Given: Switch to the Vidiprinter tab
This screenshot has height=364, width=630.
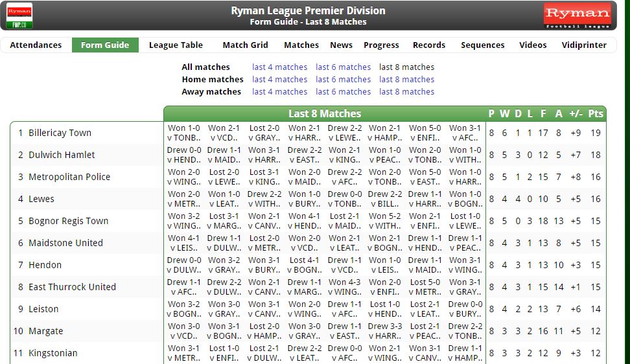Looking at the screenshot, I should pyautogui.click(x=584, y=45).
